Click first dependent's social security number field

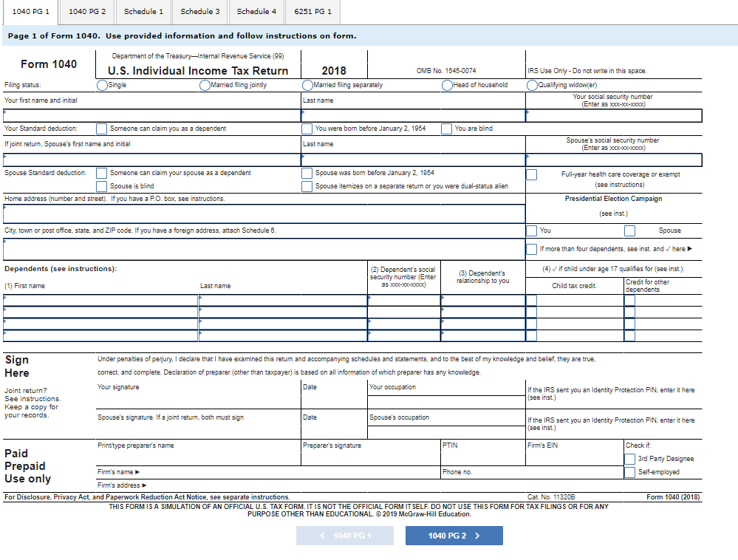[x=404, y=300]
